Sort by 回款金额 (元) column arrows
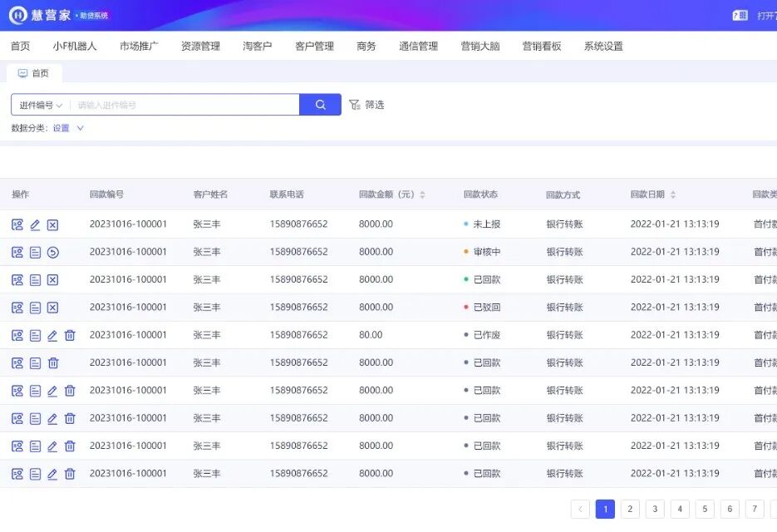Image resolution: width=777 pixels, height=532 pixels. point(422,195)
